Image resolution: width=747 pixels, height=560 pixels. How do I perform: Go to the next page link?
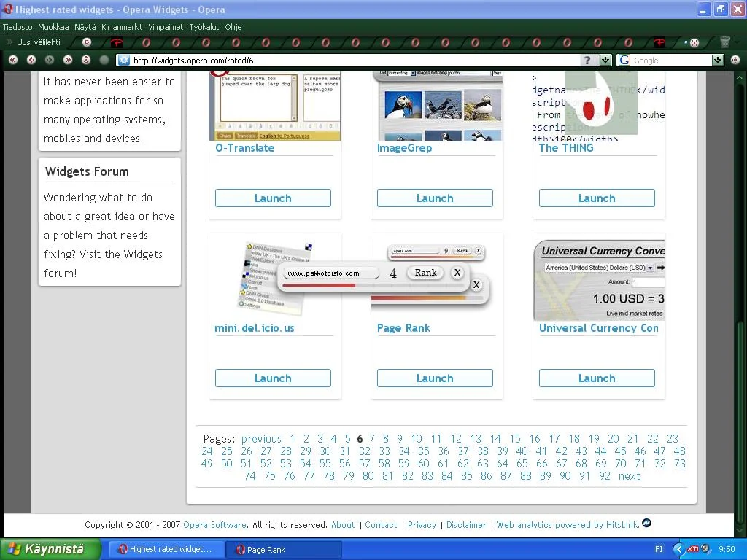tap(629, 476)
